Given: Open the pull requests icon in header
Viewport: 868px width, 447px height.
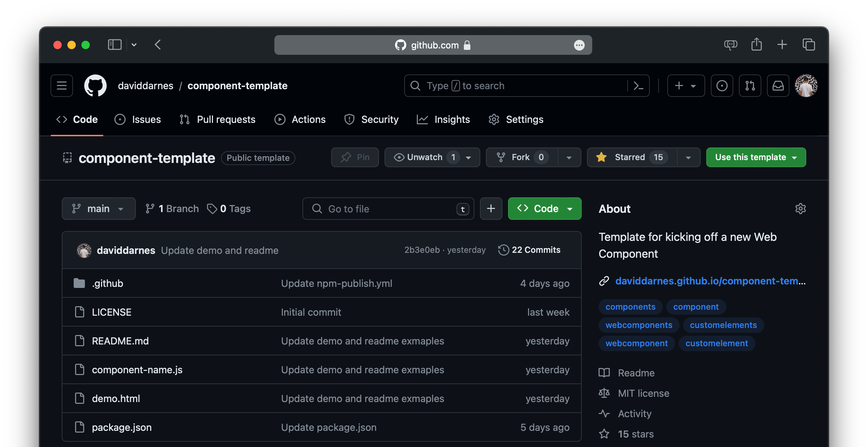Looking at the screenshot, I should pyautogui.click(x=750, y=86).
